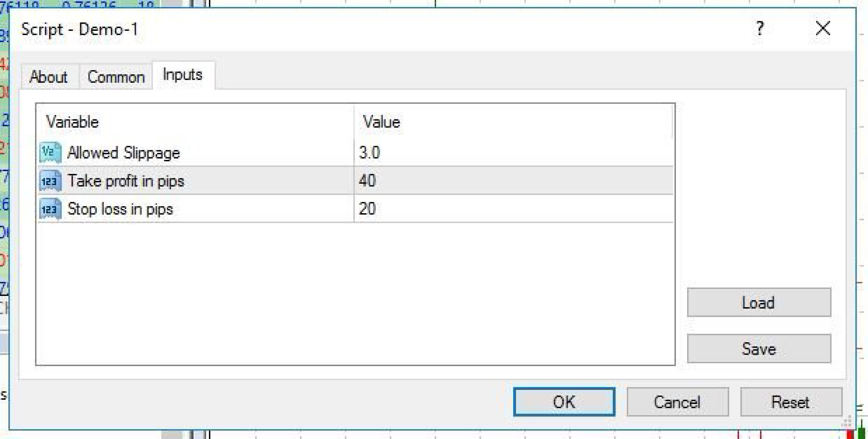The image size is (868, 439).
Task: Save the current input set
Action: (x=759, y=349)
